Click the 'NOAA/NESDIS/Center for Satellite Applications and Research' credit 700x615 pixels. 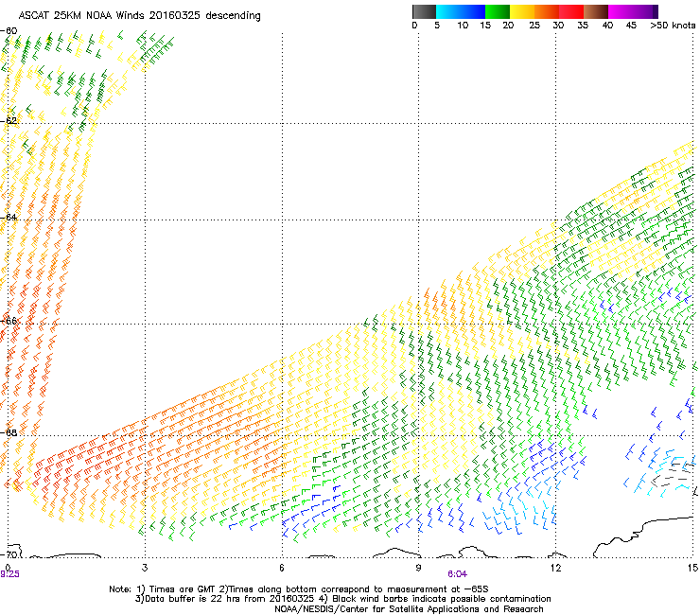pos(409,609)
